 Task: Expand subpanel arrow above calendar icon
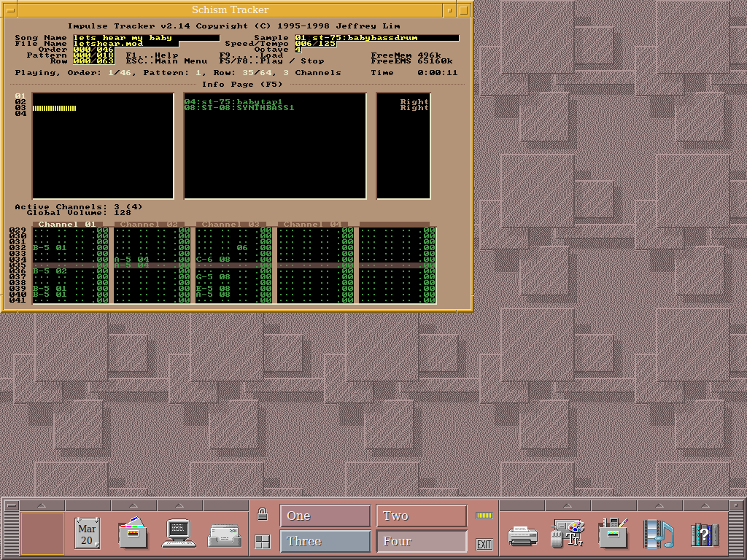(88, 505)
